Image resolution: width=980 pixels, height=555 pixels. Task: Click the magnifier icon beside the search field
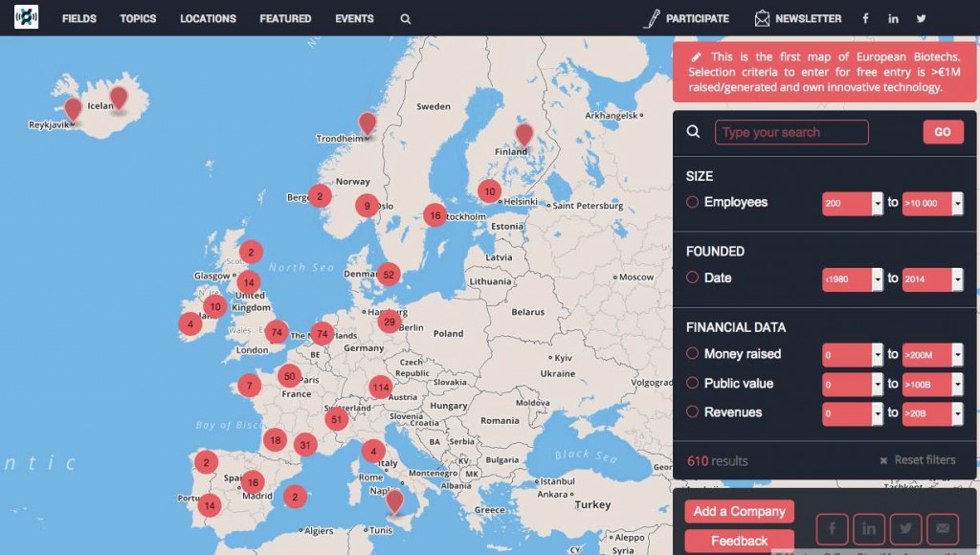pos(693,131)
